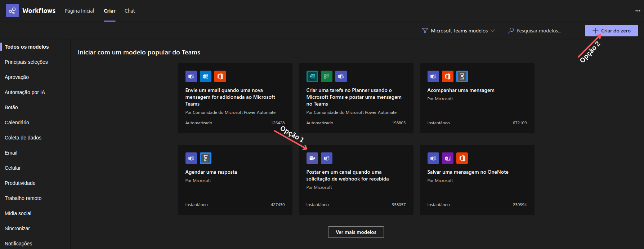The height and width of the screenshot is (249, 644).
Task: Open the Acompanhar uma mensagem template
Action: [x=477, y=98]
